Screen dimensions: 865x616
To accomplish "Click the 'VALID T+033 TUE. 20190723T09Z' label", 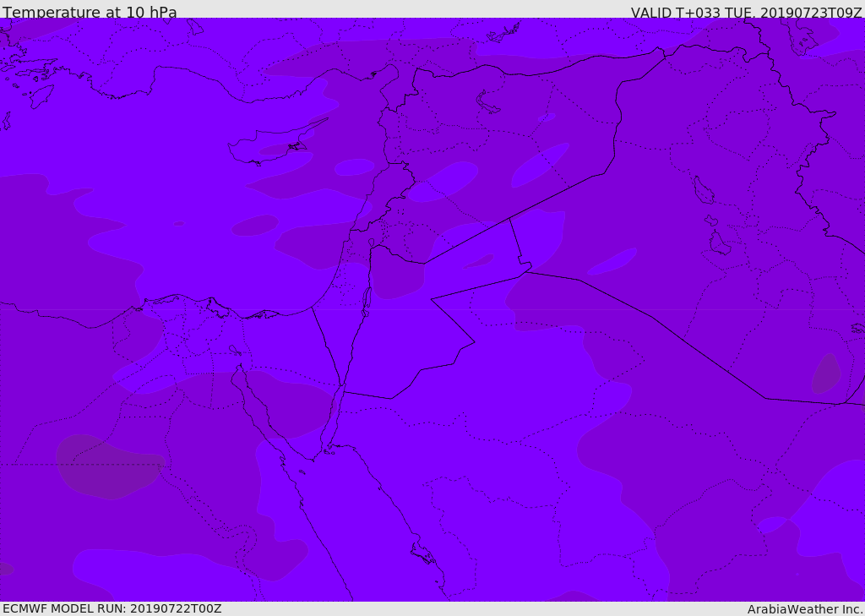I will [747, 13].
